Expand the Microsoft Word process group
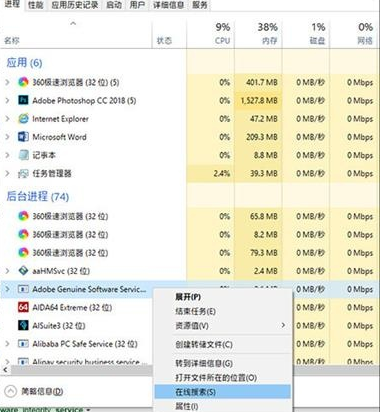The image size is (382, 412). pyautogui.click(x=7, y=137)
